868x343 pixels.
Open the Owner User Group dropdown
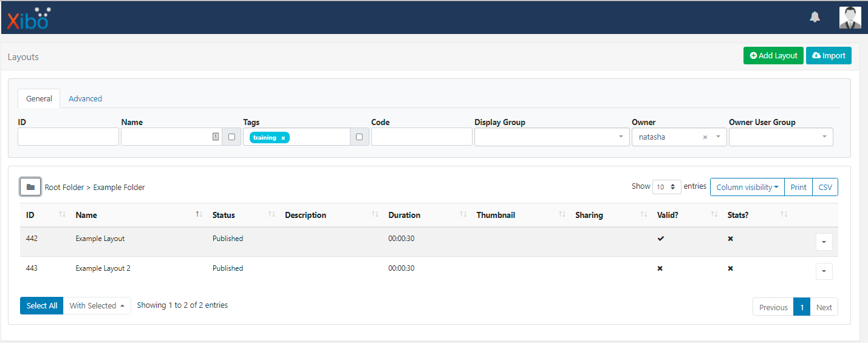[781, 137]
